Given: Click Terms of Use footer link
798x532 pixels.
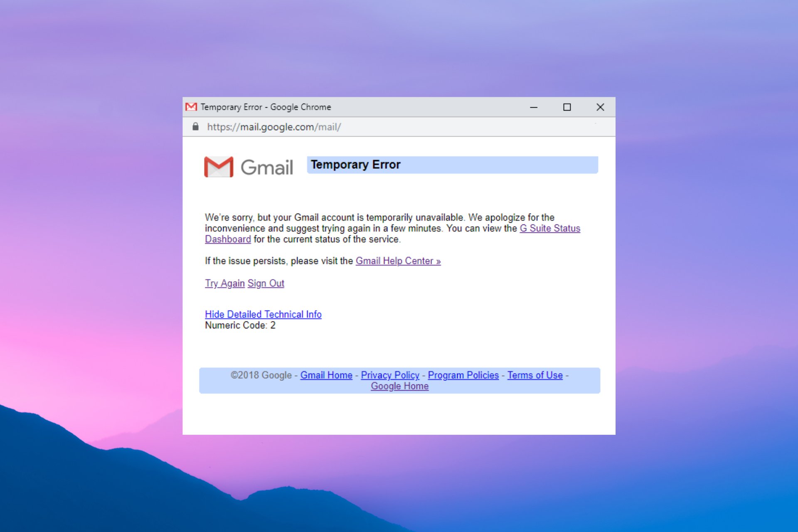Looking at the screenshot, I should tap(534, 374).
